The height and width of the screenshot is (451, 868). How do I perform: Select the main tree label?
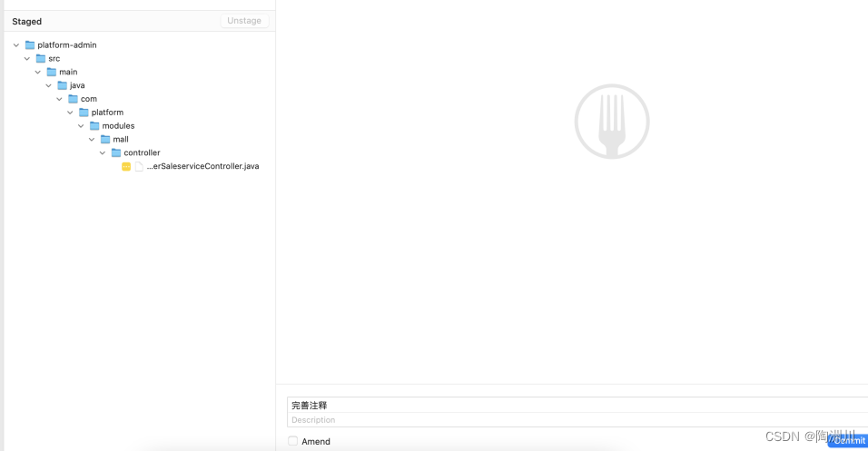(x=68, y=72)
